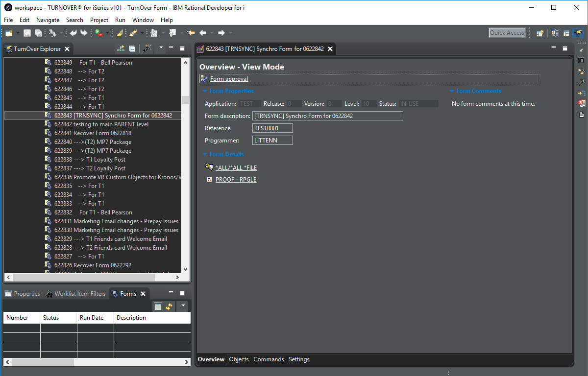Click the Run Date column header

(95, 318)
